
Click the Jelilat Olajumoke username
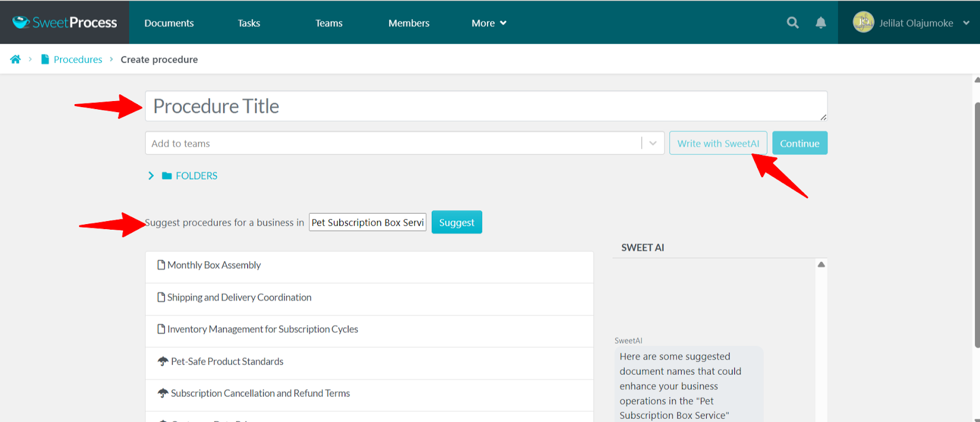tap(916, 23)
